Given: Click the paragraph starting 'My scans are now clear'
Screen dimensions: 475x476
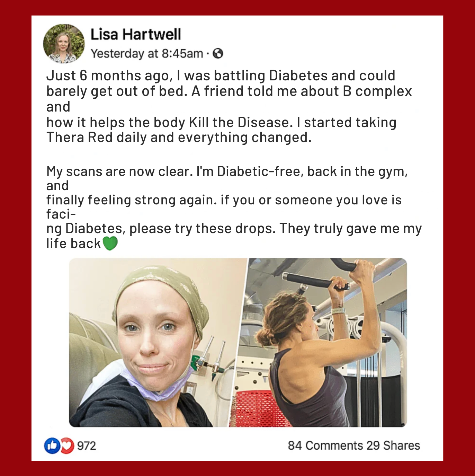Looking at the screenshot, I should click(x=234, y=207).
